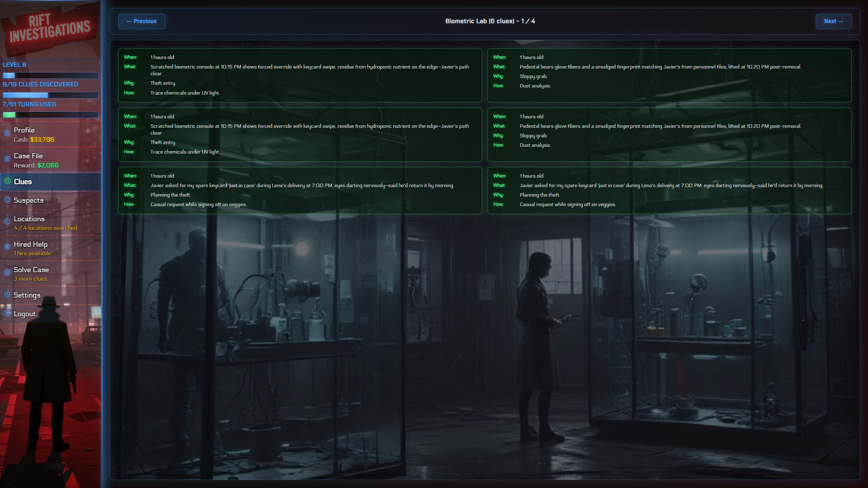The height and width of the screenshot is (488, 868).
Task: Select the keycard request clue card
Action: click(x=300, y=190)
